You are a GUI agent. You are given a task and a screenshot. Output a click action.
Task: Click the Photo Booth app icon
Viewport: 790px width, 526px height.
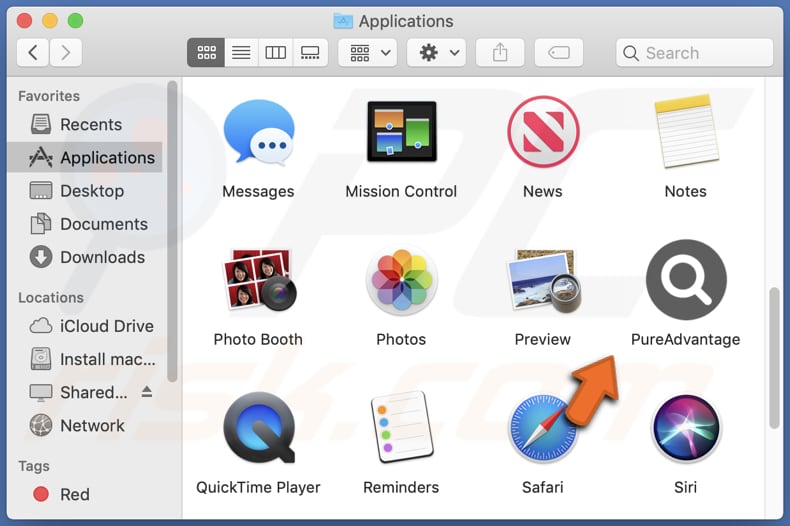[x=259, y=280]
